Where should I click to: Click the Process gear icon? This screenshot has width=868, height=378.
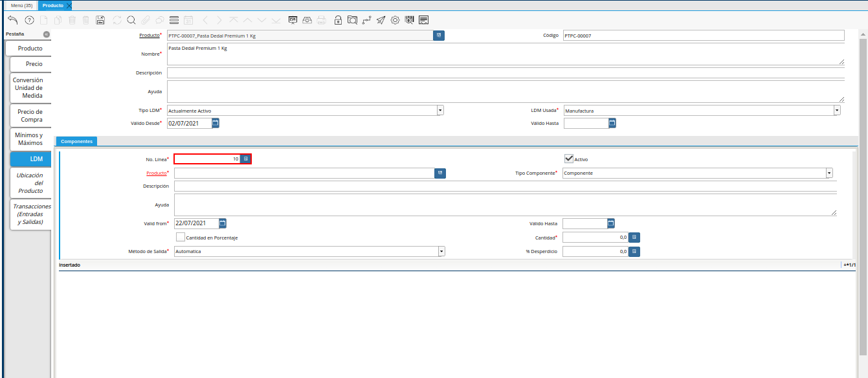tap(395, 20)
